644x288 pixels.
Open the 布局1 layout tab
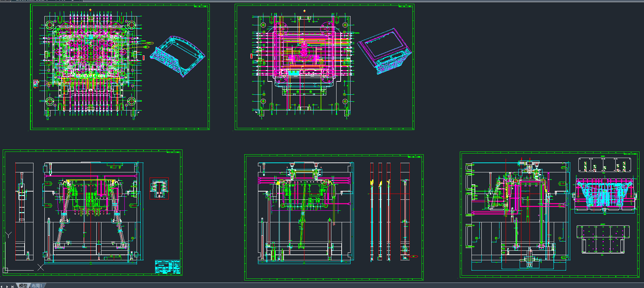pos(37,286)
